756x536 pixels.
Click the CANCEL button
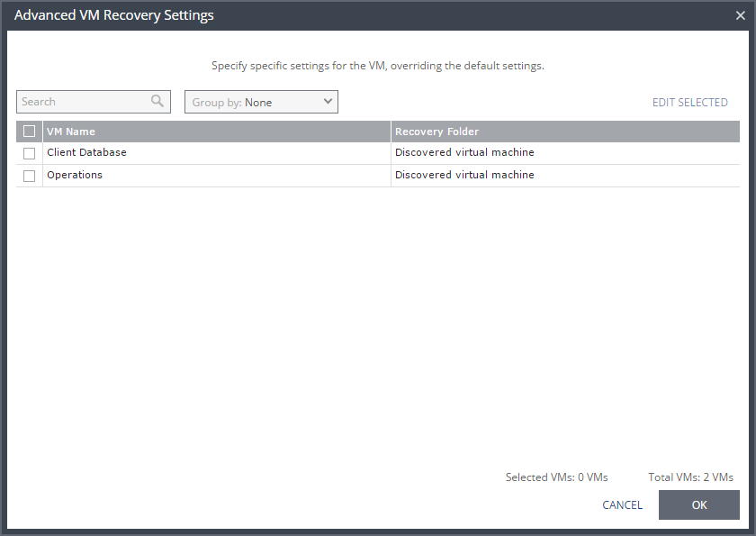coord(623,505)
